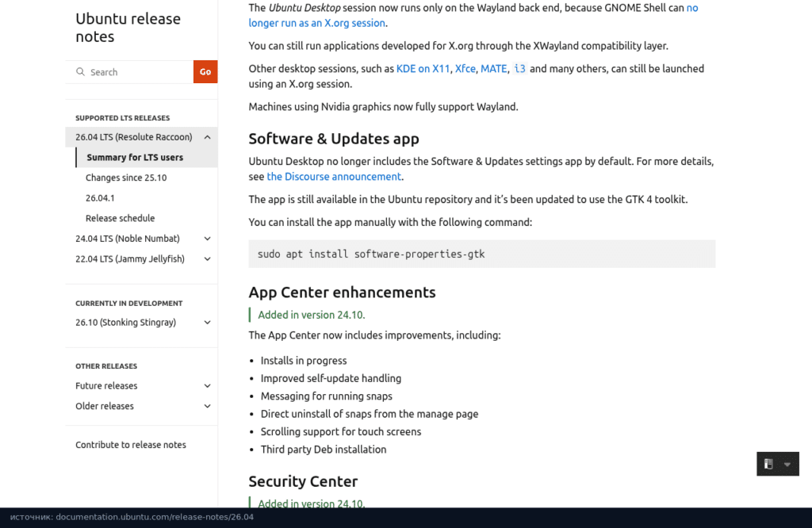The width and height of the screenshot is (812, 528).
Task: Open the Discourse announcement link
Action: pyautogui.click(x=334, y=177)
